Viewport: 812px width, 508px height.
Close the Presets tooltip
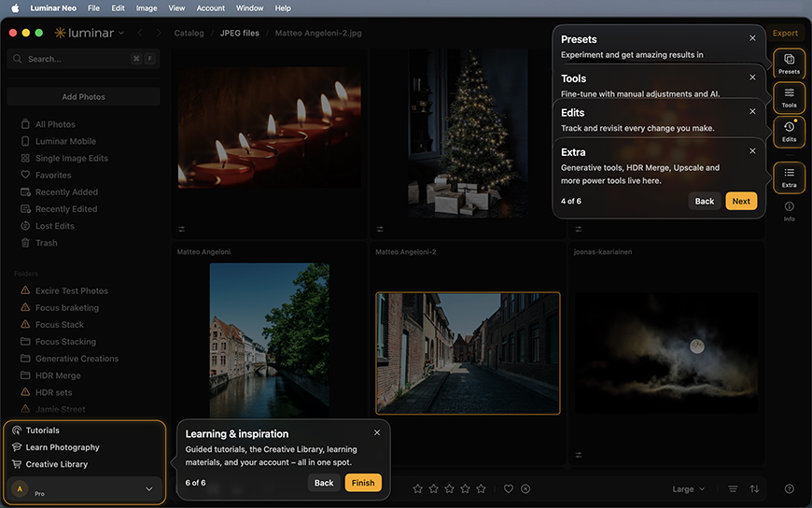pyautogui.click(x=752, y=38)
